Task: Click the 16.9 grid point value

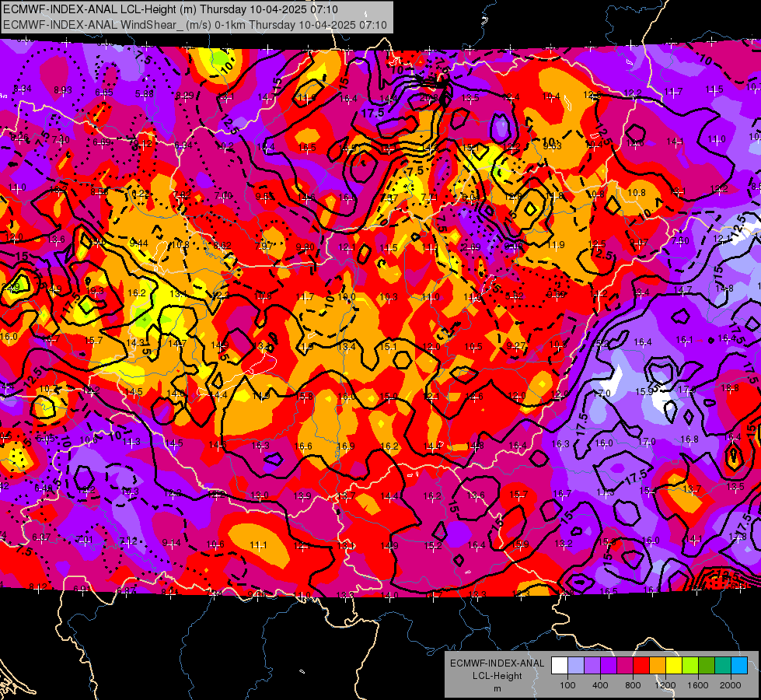Action: tap(345, 446)
